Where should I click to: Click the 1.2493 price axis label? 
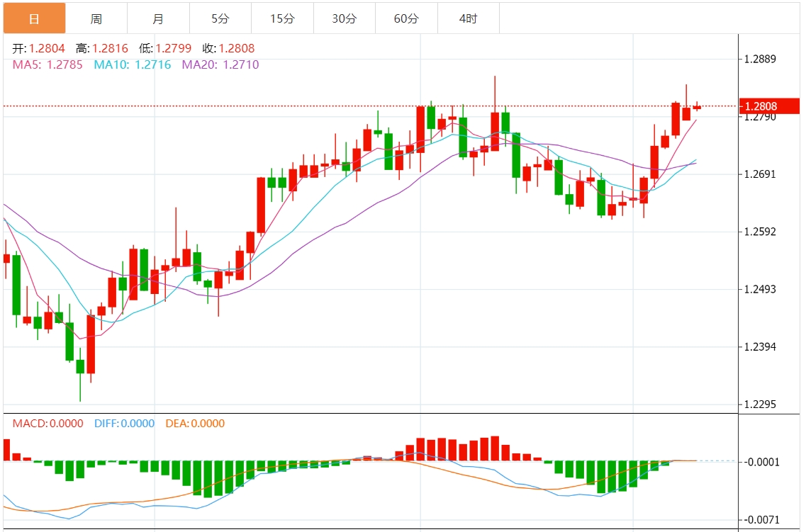click(760, 289)
